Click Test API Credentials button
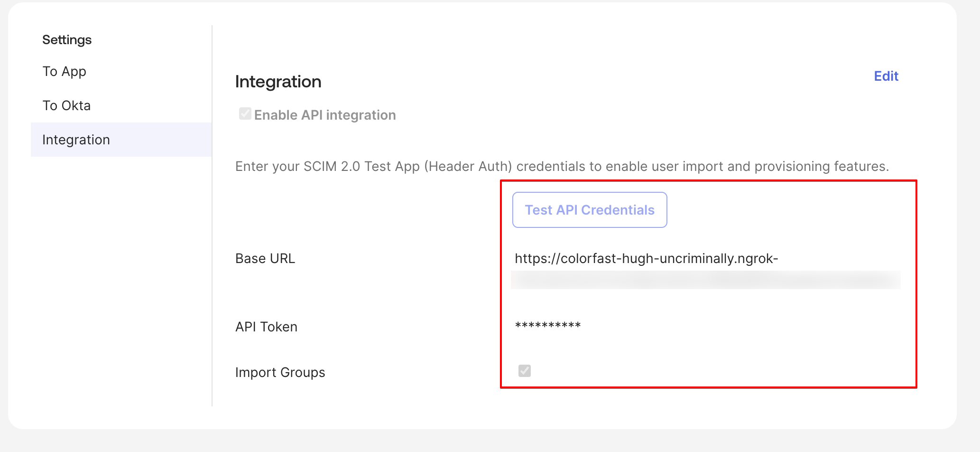Screen dimensions: 980x452 [x=590, y=210]
